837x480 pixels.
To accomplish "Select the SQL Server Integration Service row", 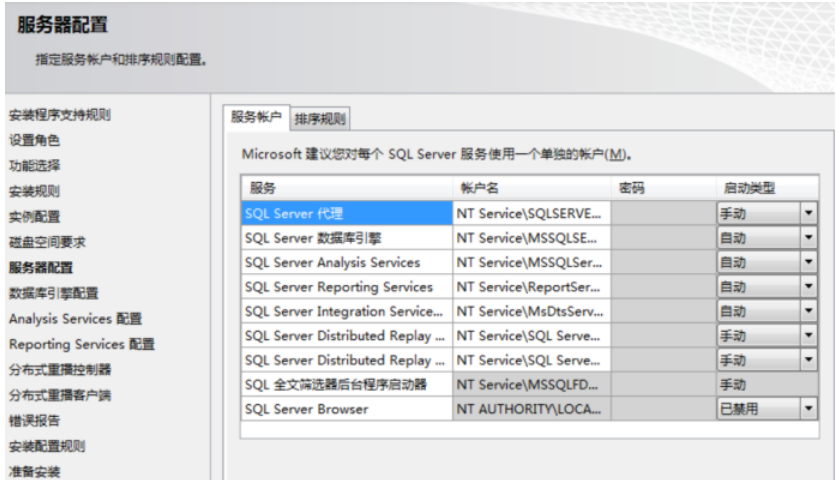I will tap(346, 311).
